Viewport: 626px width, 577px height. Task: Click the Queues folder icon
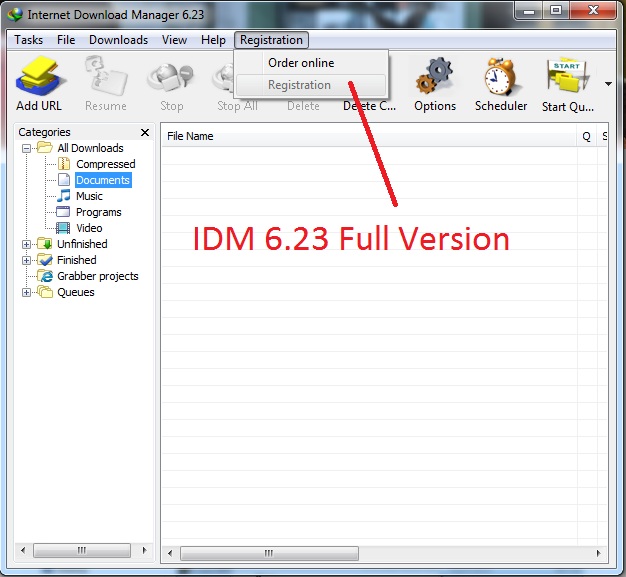44,291
